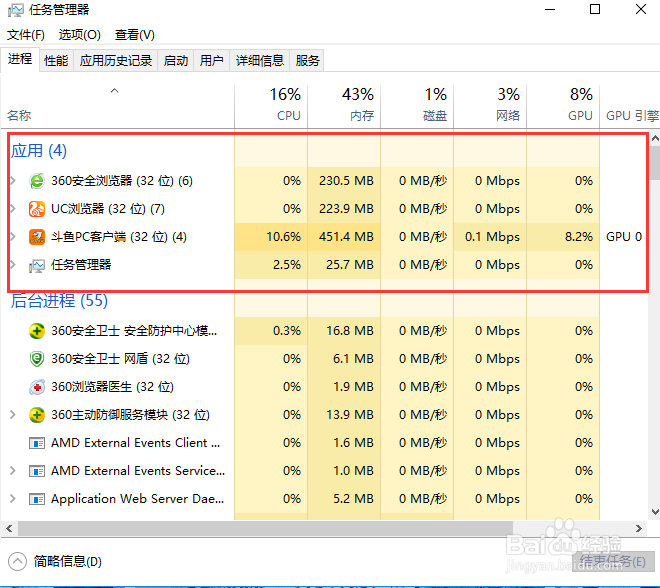The width and height of the screenshot is (660, 588).
Task: Select the 应用 (4) group header
Action: (39, 151)
